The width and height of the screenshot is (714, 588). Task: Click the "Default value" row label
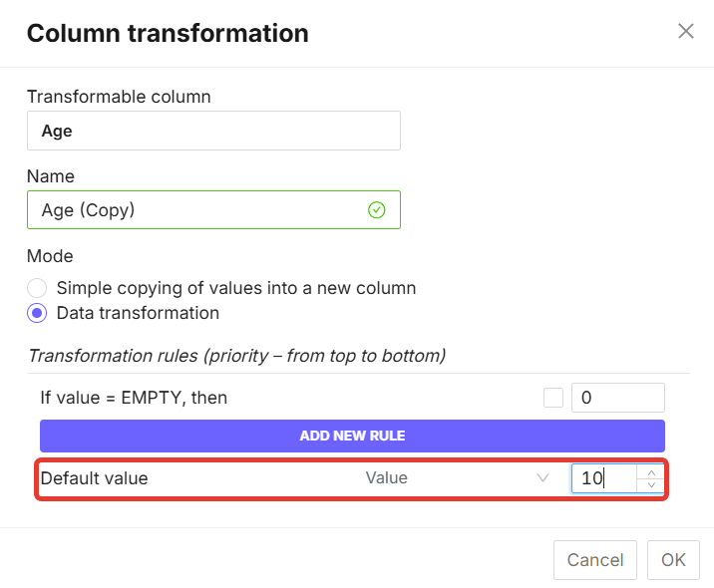click(95, 478)
